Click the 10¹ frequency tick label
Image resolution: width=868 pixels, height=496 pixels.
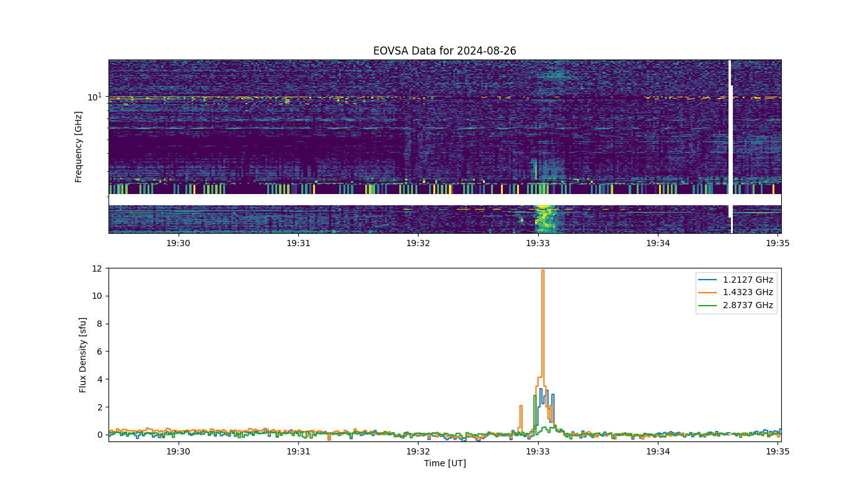pos(94,96)
